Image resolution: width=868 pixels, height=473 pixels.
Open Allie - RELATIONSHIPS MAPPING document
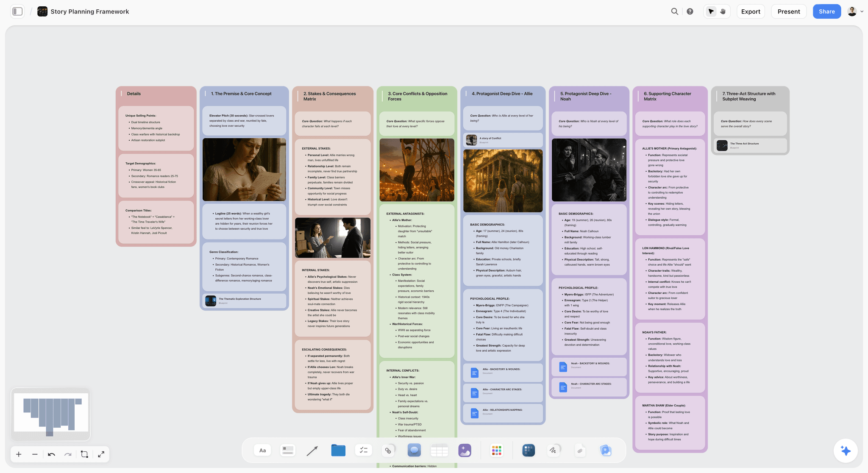click(x=503, y=413)
